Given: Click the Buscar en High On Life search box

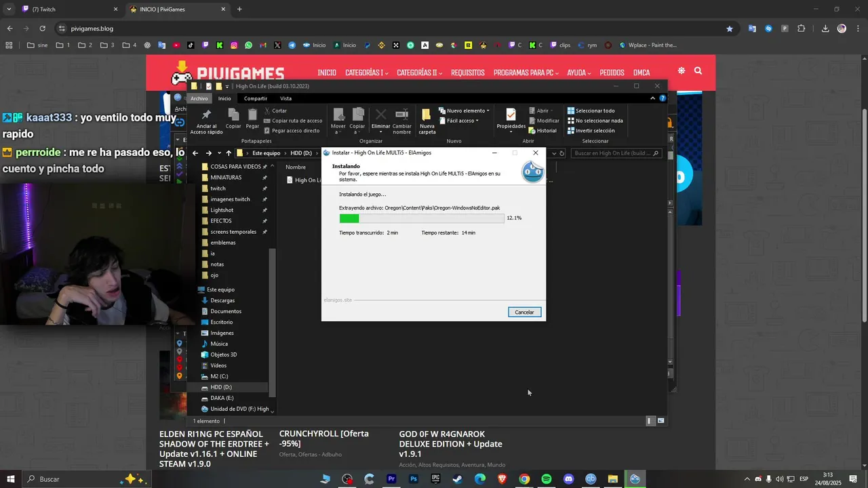Looking at the screenshot, I should [x=617, y=153].
